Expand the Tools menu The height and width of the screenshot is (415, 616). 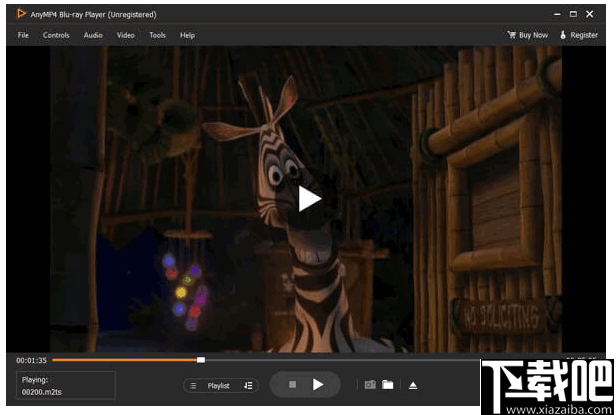pyautogui.click(x=157, y=35)
